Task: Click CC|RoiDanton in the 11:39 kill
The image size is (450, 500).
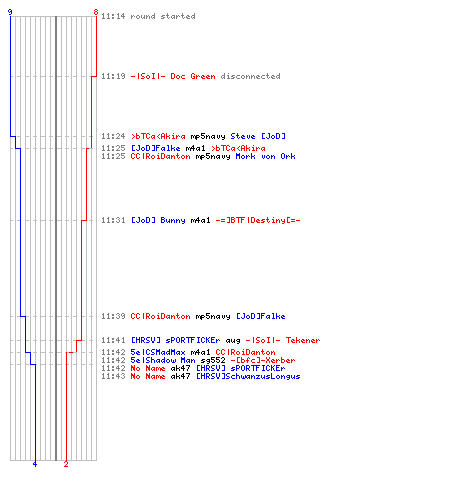Action: point(160,316)
